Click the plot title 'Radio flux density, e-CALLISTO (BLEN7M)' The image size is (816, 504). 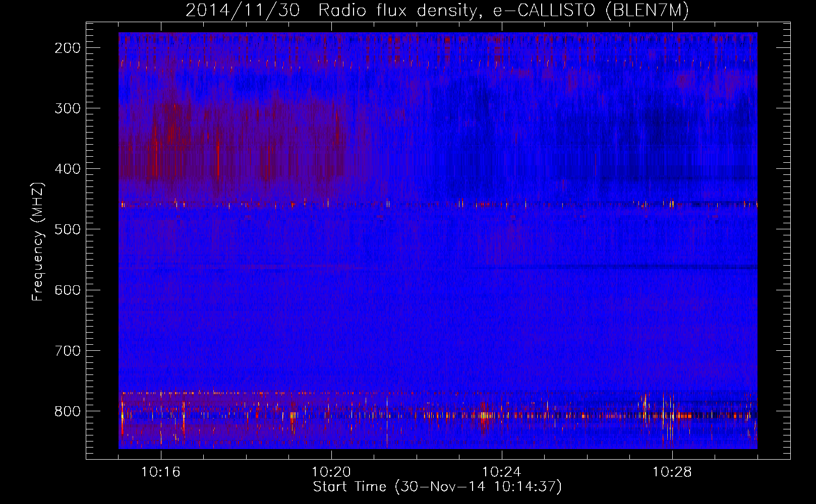point(503,11)
